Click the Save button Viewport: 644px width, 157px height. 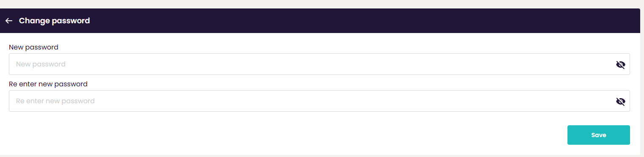598,135
